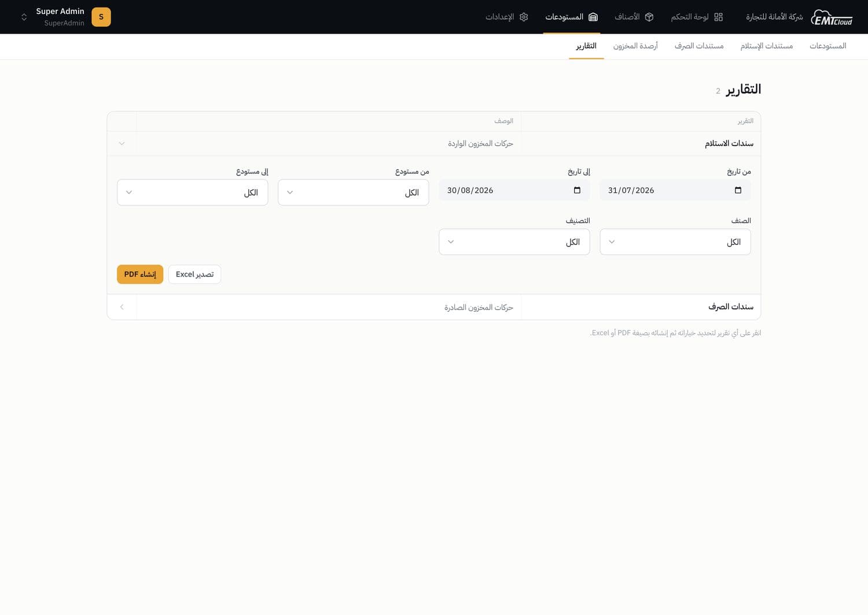The image size is (868, 615).
Task: Switch to مستندات الصرف tab
Action: [699, 46]
